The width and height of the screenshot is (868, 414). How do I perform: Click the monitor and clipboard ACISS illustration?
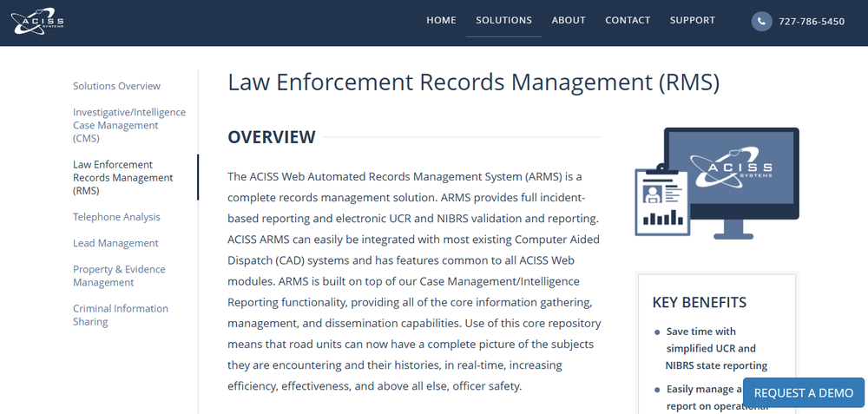[717, 183]
